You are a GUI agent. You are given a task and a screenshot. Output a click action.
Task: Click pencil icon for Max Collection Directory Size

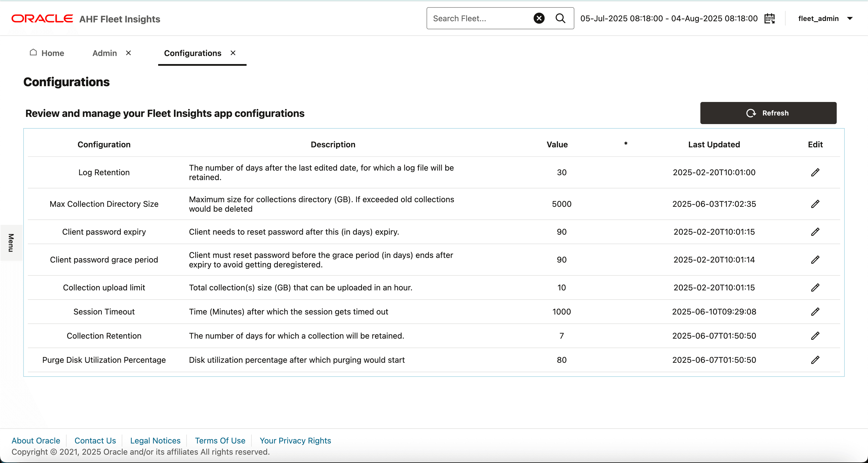(815, 204)
